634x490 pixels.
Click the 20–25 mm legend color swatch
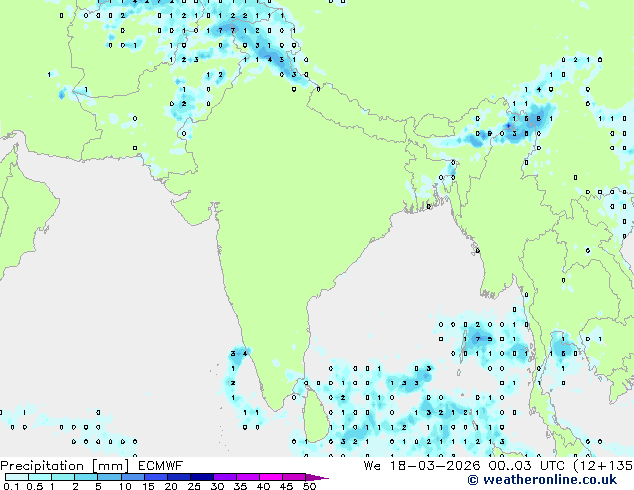point(179,477)
